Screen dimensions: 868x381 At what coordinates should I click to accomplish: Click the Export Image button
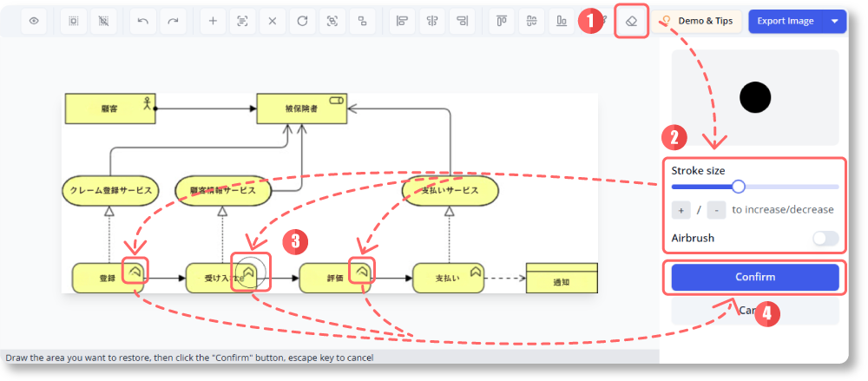786,21
